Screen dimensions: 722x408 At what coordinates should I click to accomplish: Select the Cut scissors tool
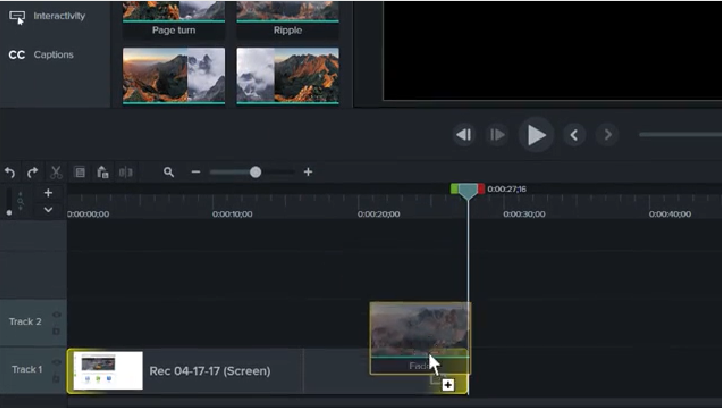[56, 172]
